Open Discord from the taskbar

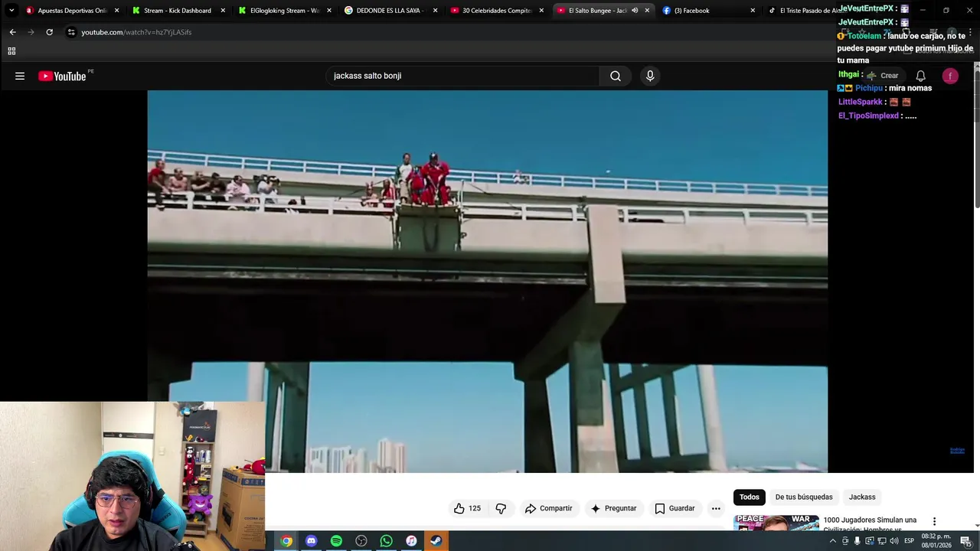coord(311,541)
